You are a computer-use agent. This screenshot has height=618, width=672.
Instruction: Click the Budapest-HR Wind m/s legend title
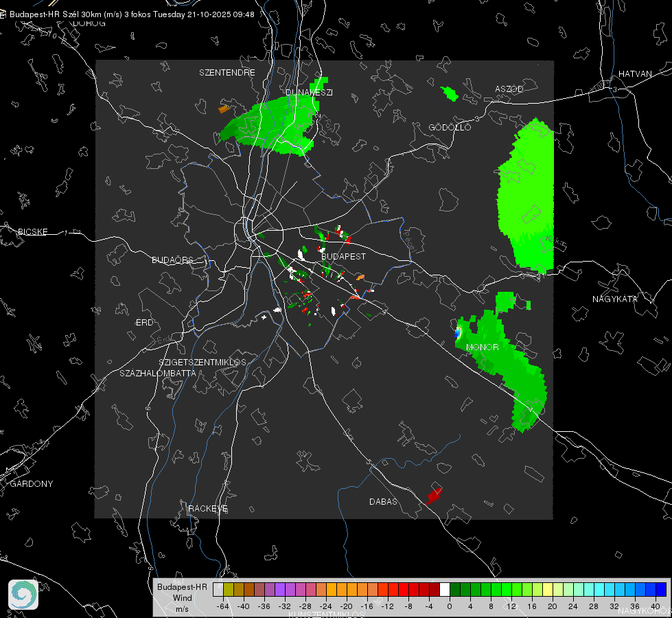[182, 598]
